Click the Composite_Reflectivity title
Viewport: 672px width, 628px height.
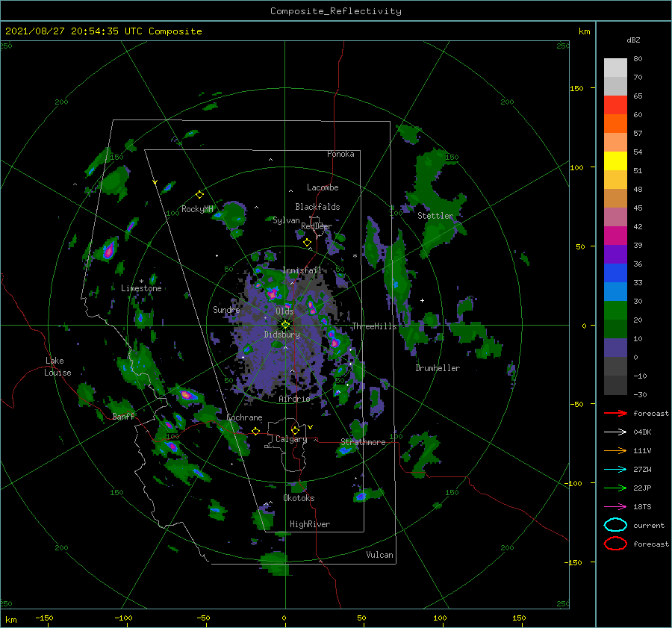pyautogui.click(x=336, y=11)
